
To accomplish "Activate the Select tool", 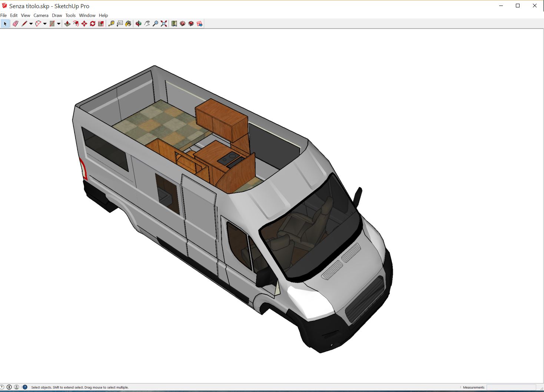I will (5, 23).
